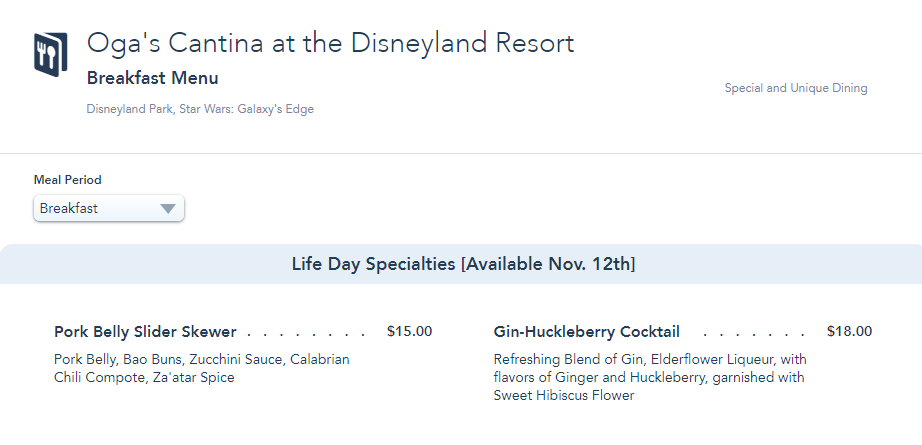The width and height of the screenshot is (922, 445).
Task: Click Star Wars: Galaxy's Edge location text
Action: click(x=247, y=109)
